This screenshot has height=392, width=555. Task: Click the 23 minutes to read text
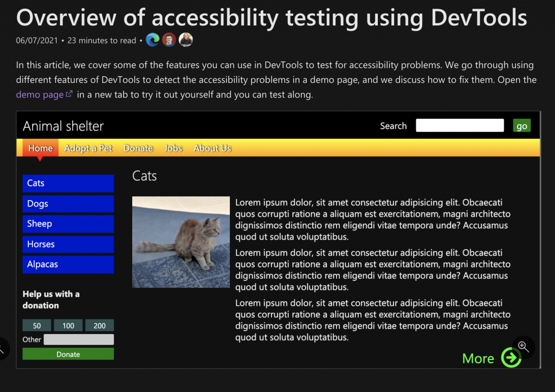[101, 40]
